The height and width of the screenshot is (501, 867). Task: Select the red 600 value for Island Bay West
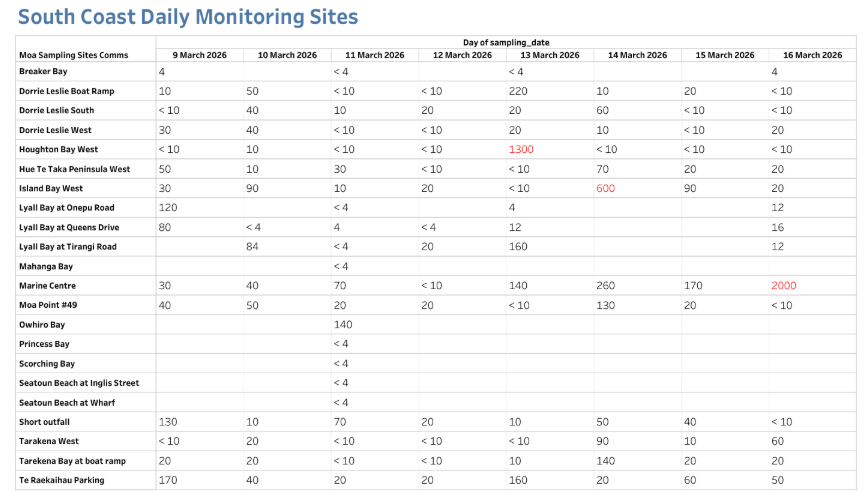tap(607, 188)
